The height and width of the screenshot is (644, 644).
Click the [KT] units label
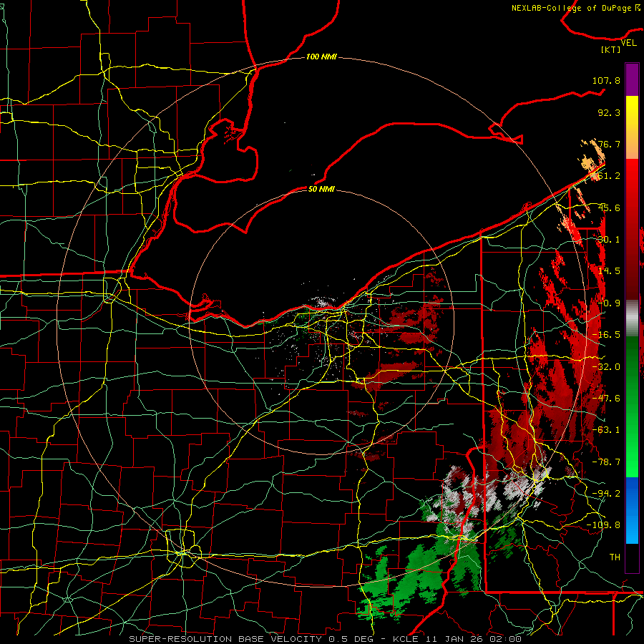pyautogui.click(x=611, y=49)
